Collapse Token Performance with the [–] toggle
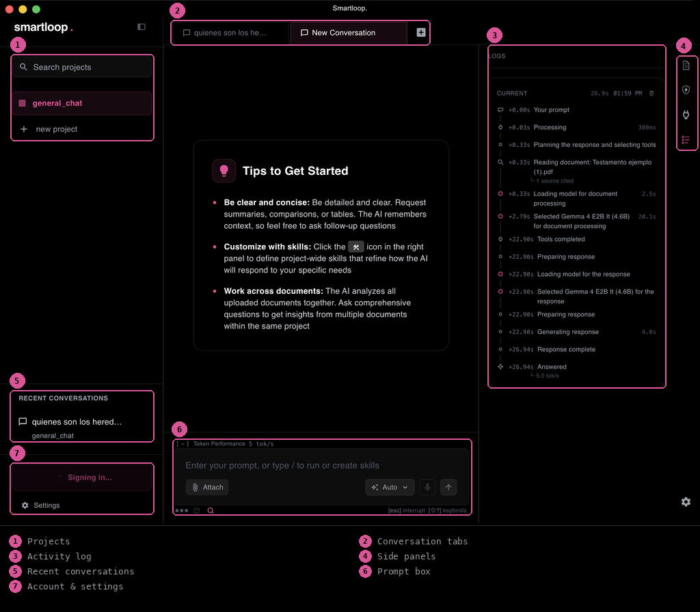The width and height of the screenshot is (700, 612). click(x=183, y=444)
